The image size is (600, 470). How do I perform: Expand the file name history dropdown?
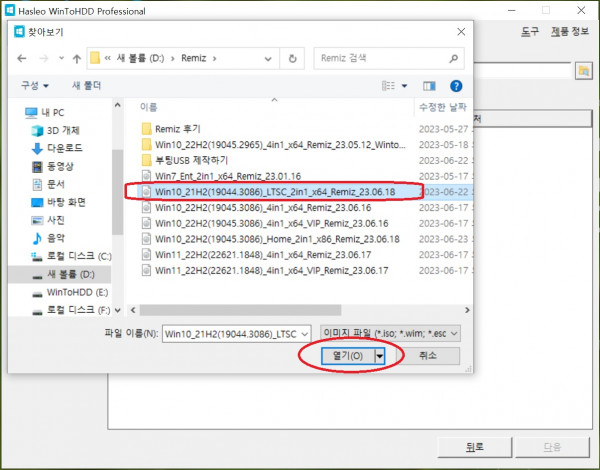click(305, 334)
